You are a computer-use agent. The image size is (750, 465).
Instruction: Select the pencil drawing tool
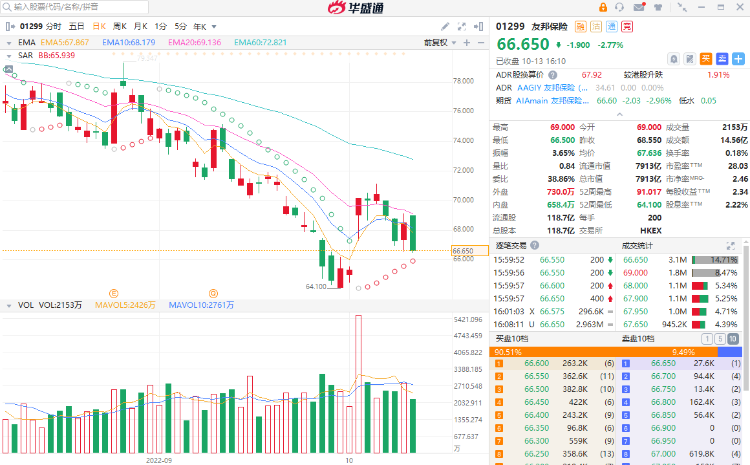point(445,26)
